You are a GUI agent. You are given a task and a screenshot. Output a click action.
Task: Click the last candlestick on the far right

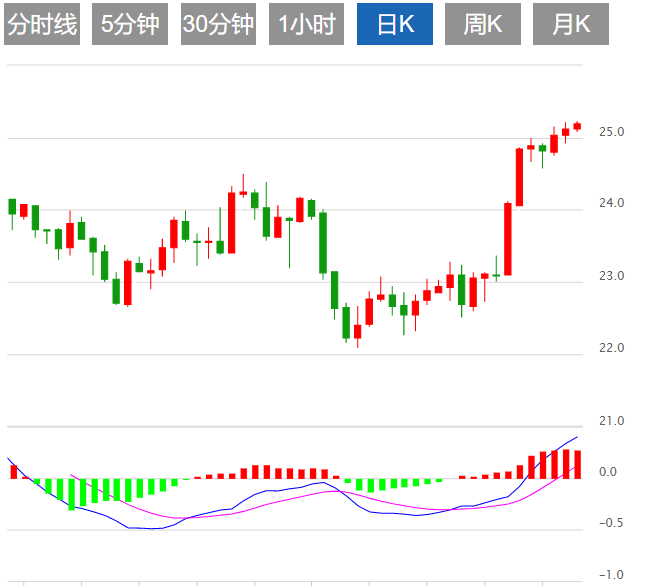click(x=577, y=126)
